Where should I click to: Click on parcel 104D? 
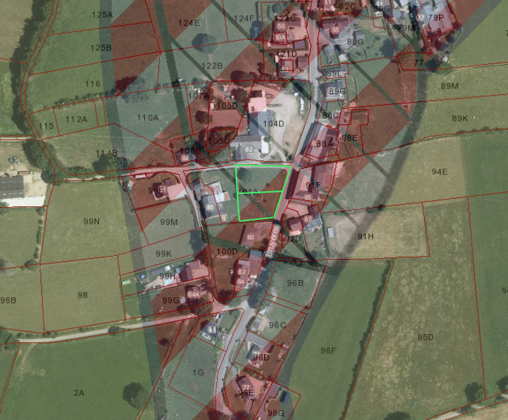point(274,124)
